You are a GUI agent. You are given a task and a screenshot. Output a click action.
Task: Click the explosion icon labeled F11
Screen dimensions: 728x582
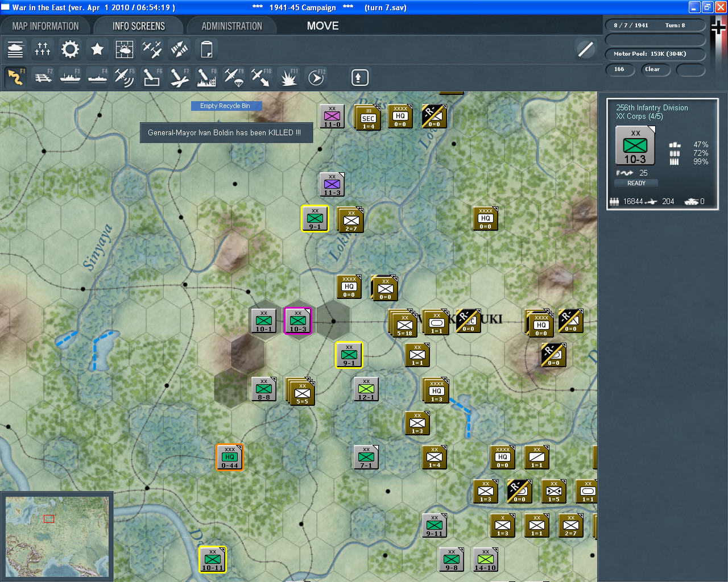[288, 77]
